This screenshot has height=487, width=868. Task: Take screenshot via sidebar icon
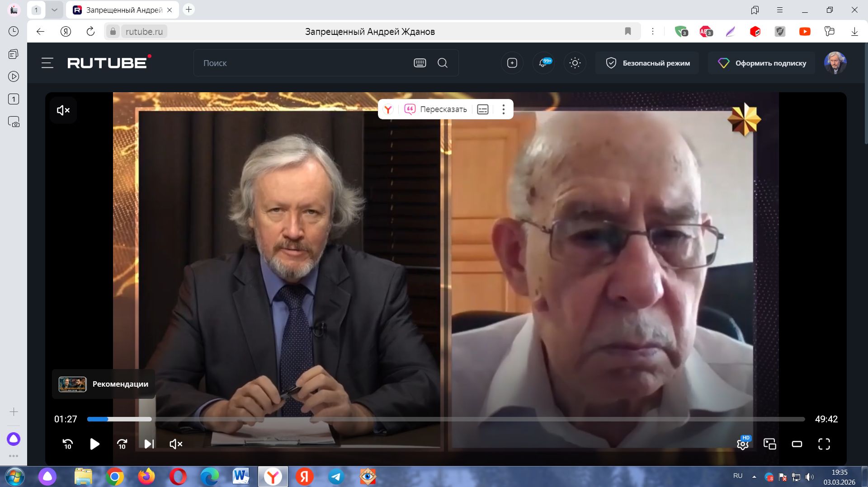click(x=14, y=122)
